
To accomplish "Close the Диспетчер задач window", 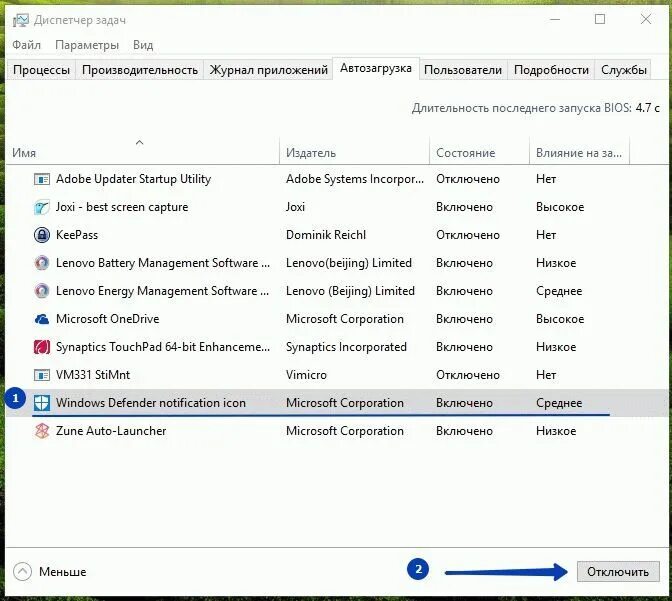I will [x=646, y=19].
